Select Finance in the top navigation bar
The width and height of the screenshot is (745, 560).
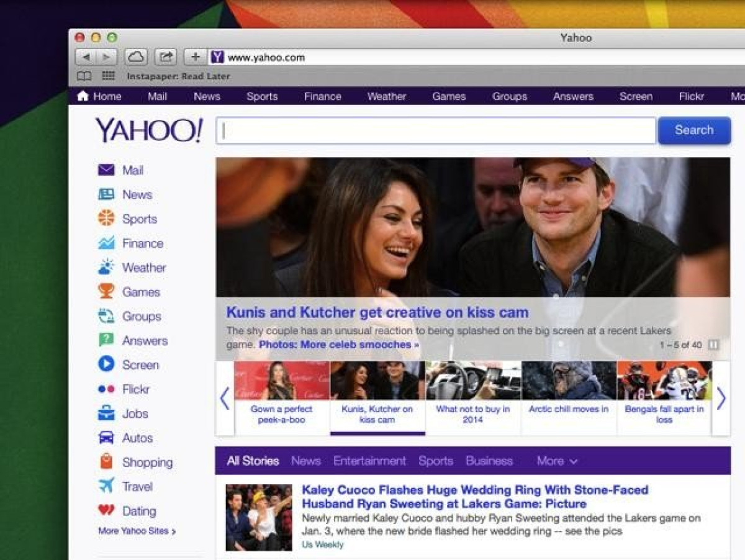[322, 96]
